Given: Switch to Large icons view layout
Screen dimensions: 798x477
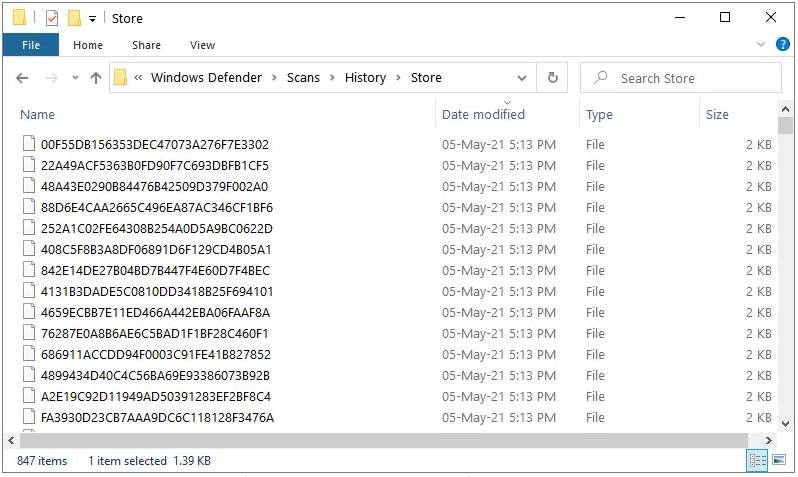Looking at the screenshot, I should (779, 460).
